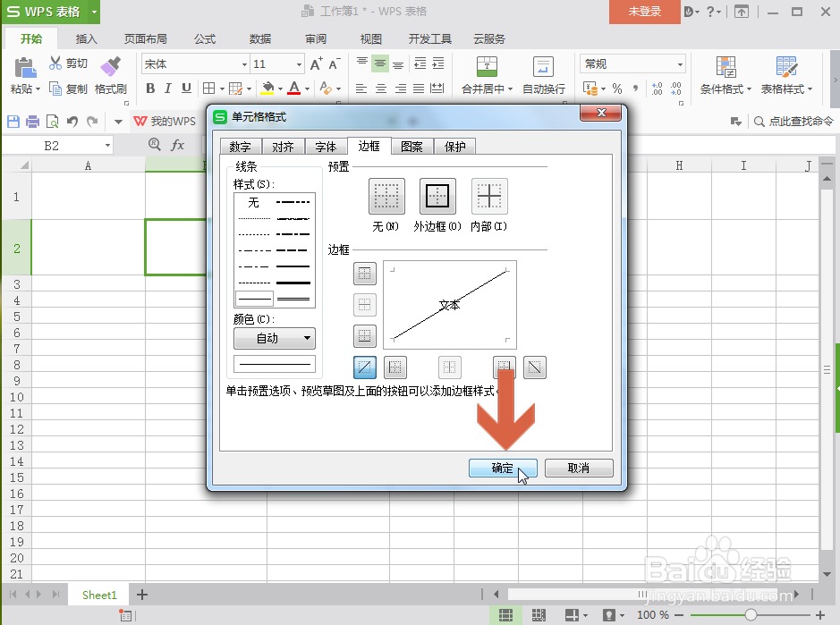Click the undo arrow icon
Screen dimensions: 840x625
click(x=72, y=122)
